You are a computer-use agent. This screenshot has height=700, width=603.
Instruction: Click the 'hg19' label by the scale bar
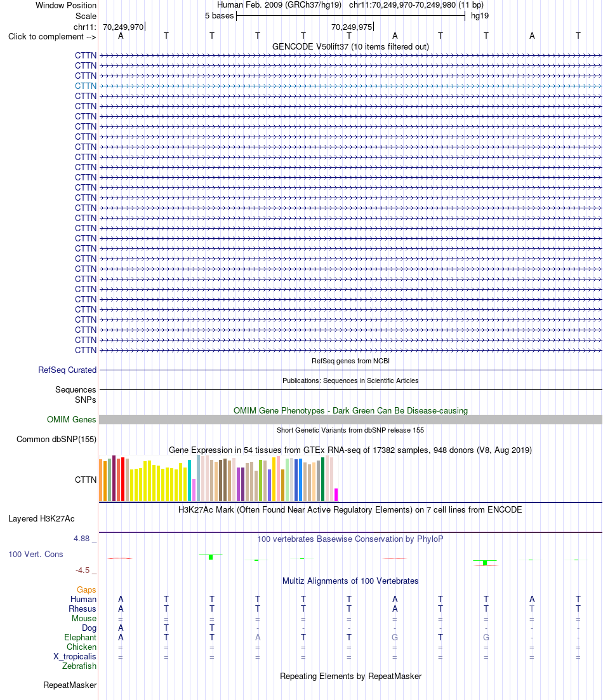click(480, 16)
